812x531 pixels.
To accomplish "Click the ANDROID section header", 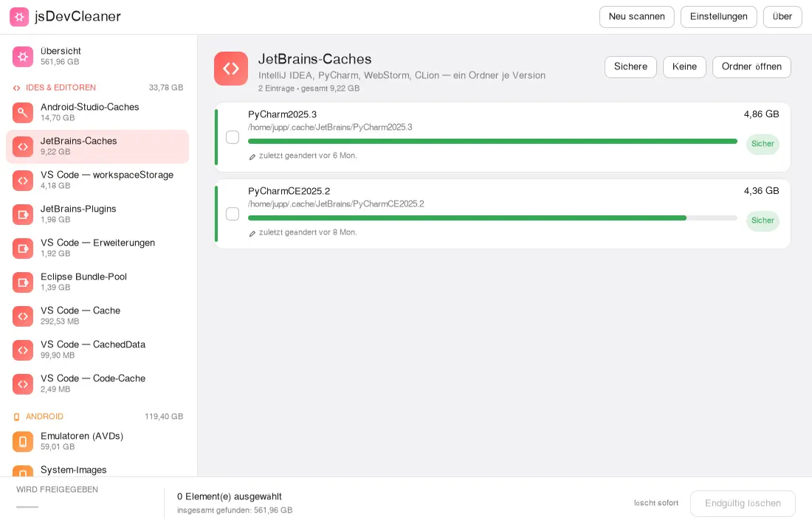I will (98, 417).
